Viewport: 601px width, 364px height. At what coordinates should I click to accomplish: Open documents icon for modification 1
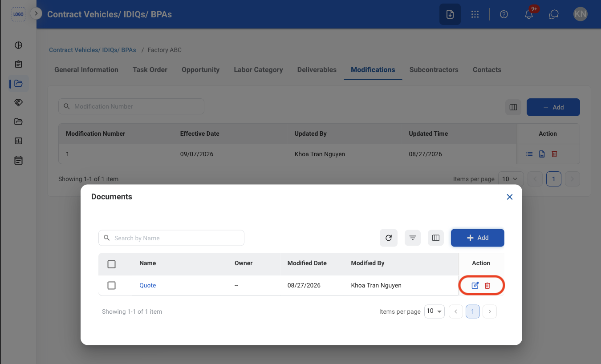coord(542,154)
